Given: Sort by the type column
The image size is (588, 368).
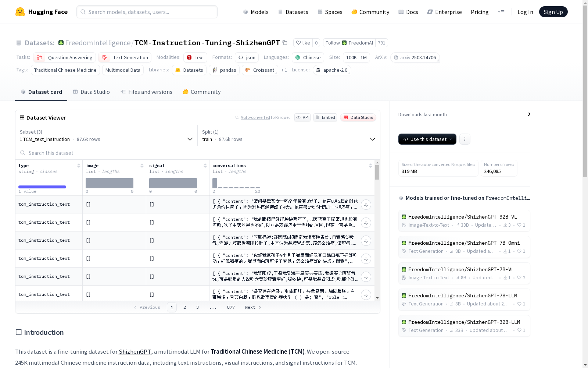Looking at the screenshot, I should pyautogui.click(x=79, y=166).
